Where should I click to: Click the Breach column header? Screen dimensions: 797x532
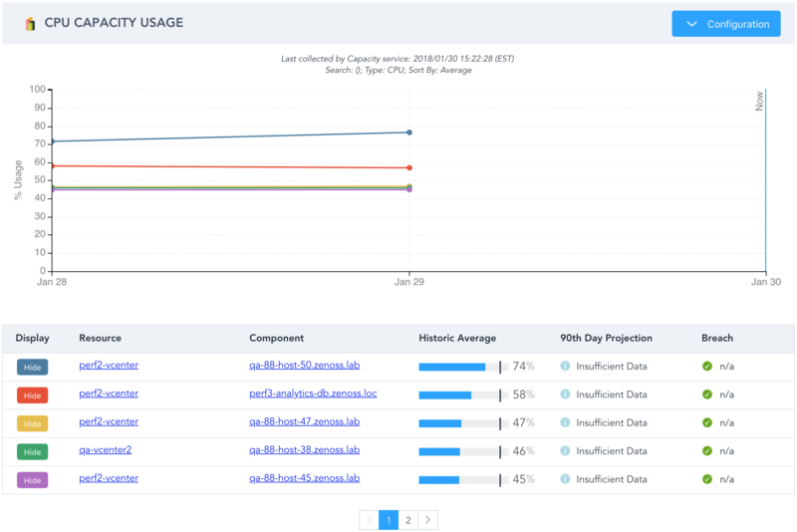(717, 338)
